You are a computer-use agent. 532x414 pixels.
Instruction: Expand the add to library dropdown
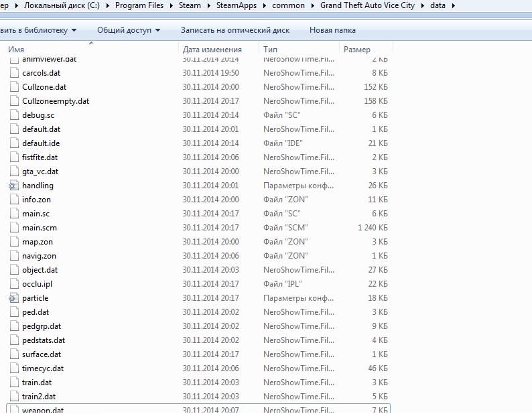pyautogui.click(x=38, y=30)
